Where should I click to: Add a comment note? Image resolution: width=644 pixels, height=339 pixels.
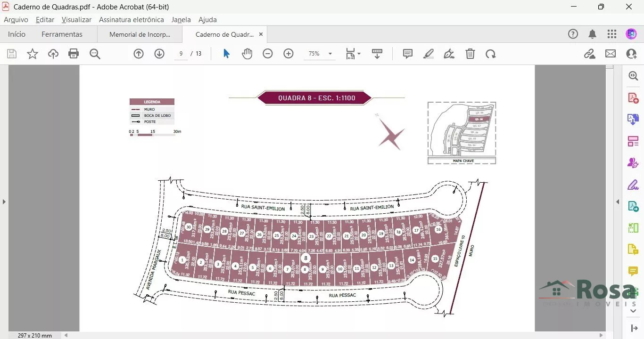[408, 54]
